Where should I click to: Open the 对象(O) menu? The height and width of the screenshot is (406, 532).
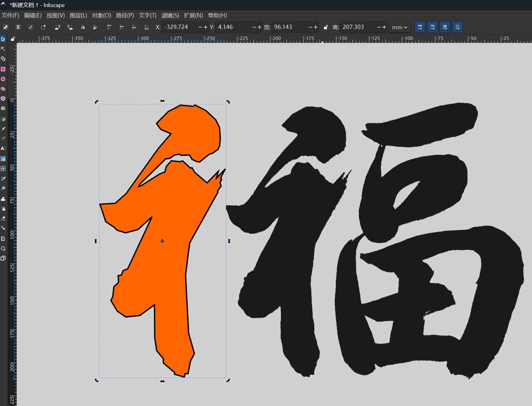pyautogui.click(x=101, y=15)
